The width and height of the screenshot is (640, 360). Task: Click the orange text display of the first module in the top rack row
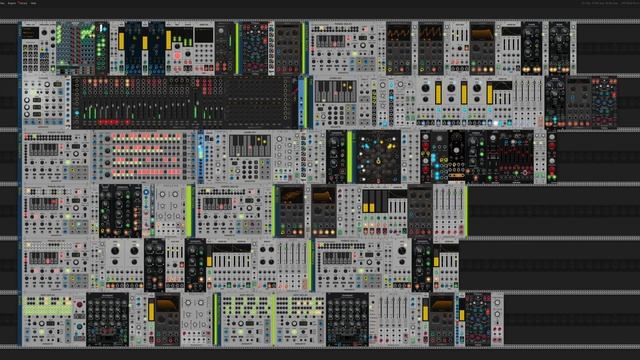[30, 33]
